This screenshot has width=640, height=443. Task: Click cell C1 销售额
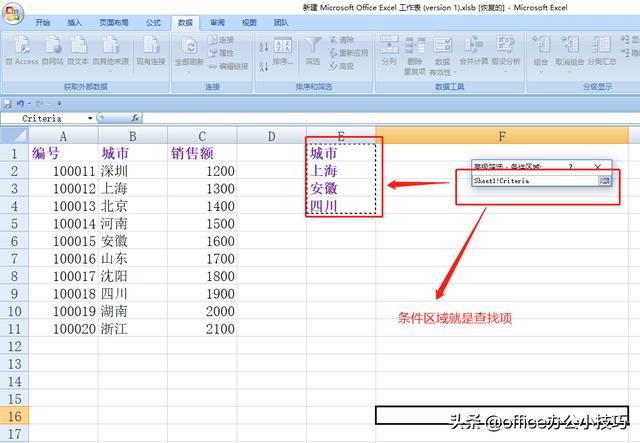point(202,153)
